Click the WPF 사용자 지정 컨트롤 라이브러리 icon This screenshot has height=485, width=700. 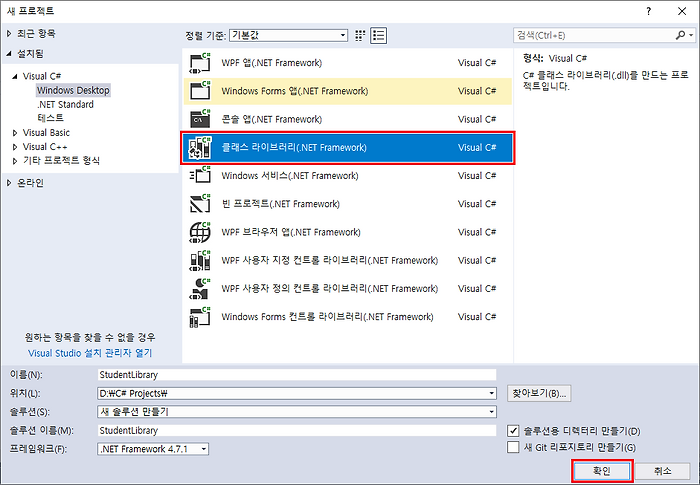click(200, 260)
